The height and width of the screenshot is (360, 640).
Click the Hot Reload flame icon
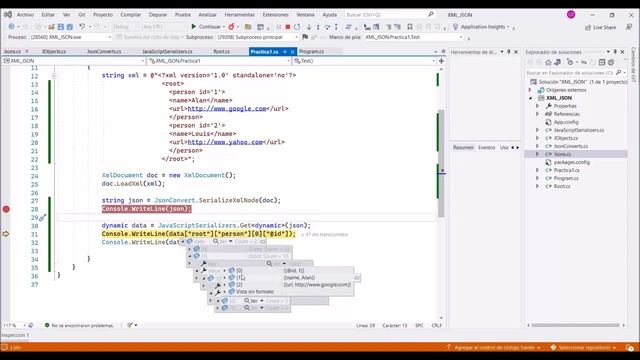click(231, 27)
